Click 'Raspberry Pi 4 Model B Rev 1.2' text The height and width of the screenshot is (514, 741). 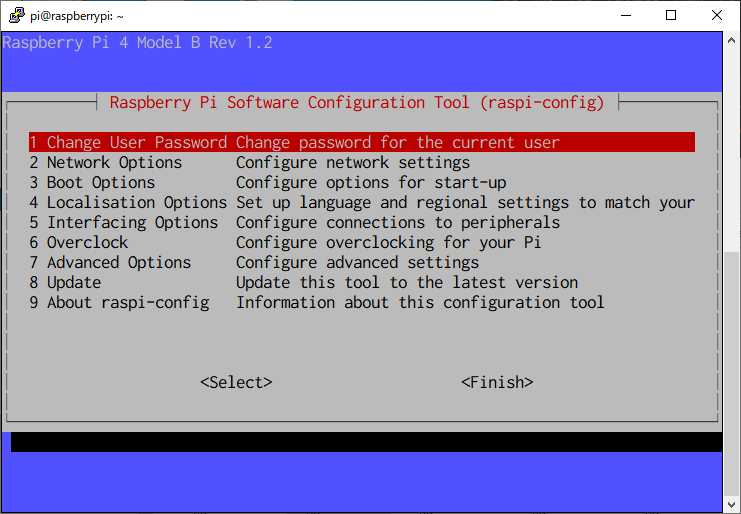tap(137, 43)
